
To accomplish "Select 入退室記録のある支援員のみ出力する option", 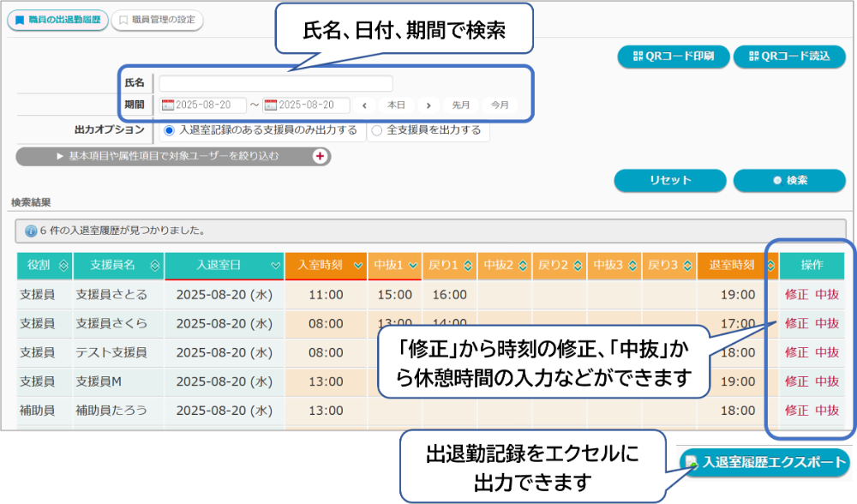I will [x=169, y=131].
